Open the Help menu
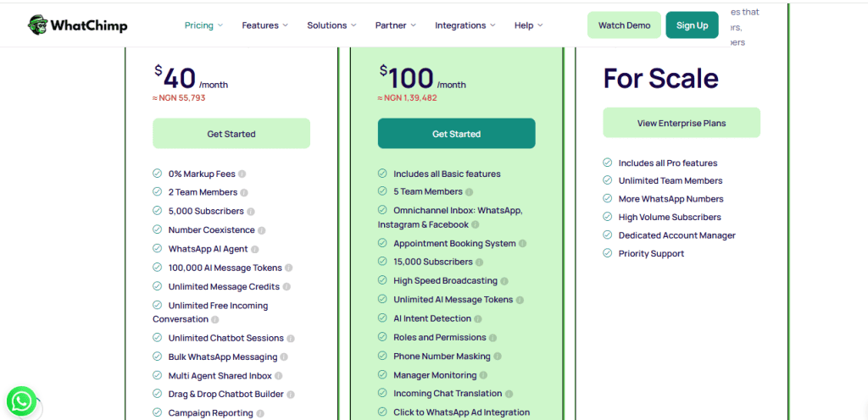Viewport: 868px width, 420px height. pyautogui.click(x=528, y=25)
